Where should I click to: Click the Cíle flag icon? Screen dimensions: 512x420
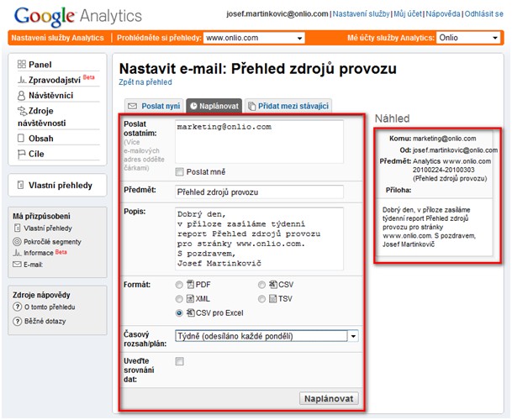tap(22, 154)
